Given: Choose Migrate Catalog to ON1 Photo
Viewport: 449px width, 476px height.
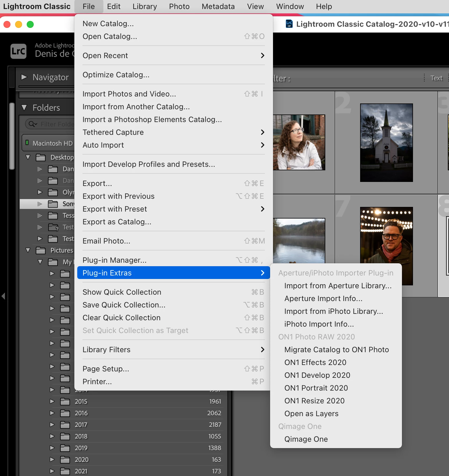Looking at the screenshot, I should click(336, 350).
